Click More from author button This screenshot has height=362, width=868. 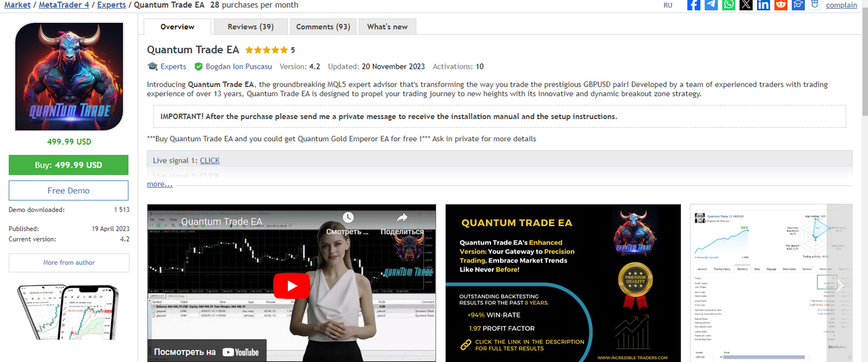pos(69,262)
